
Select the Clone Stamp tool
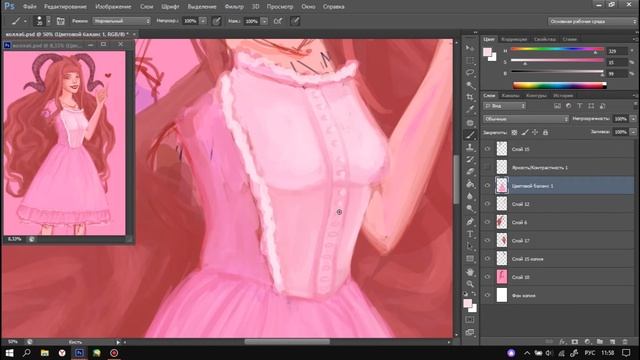coord(470,147)
